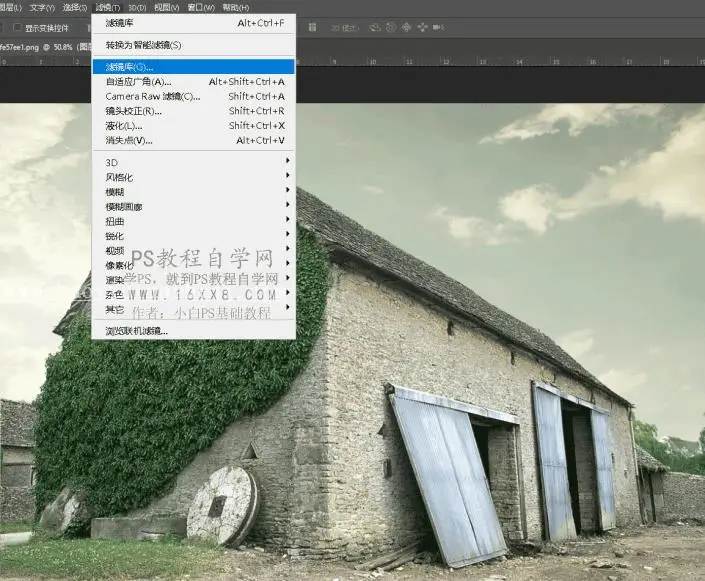Expand the 3D filter submenu

pyautogui.click(x=194, y=162)
